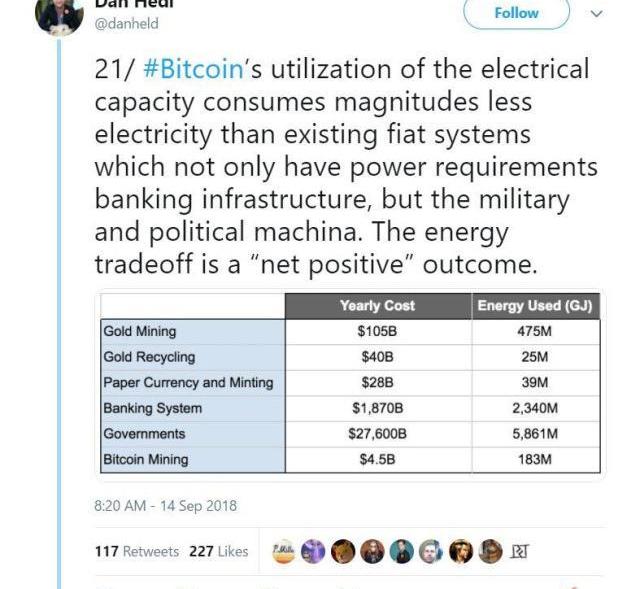Click the tweet timestamp 14 Sep 2018
The height and width of the screenshot is (589, 640).
pyautogui.click(x=165, y=506)
